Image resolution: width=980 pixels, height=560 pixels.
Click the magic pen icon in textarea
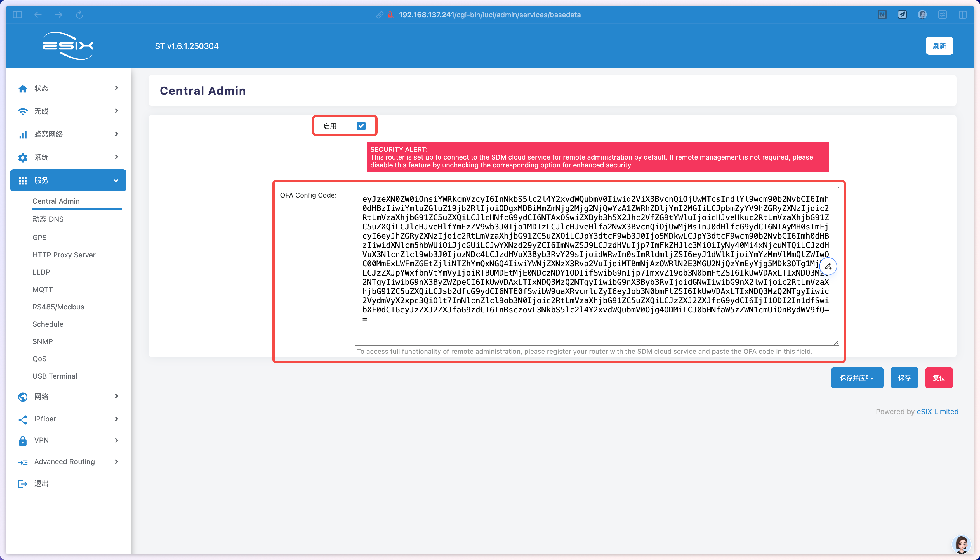coord(828,266)
